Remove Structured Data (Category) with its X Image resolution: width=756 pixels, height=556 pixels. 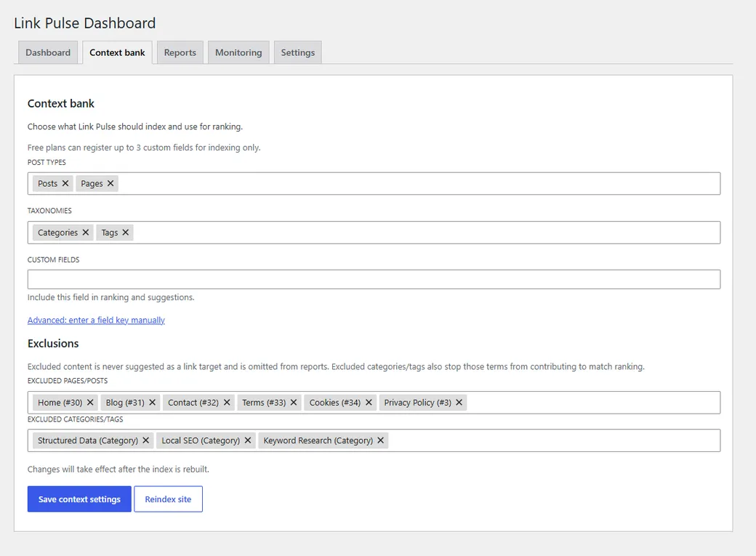point(145,440)
